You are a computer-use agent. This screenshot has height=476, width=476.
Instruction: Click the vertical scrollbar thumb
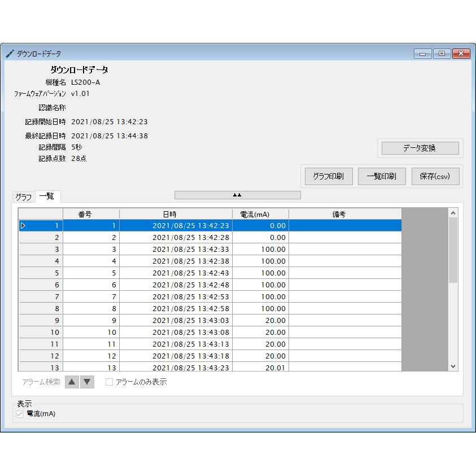(x=453, y=250)
